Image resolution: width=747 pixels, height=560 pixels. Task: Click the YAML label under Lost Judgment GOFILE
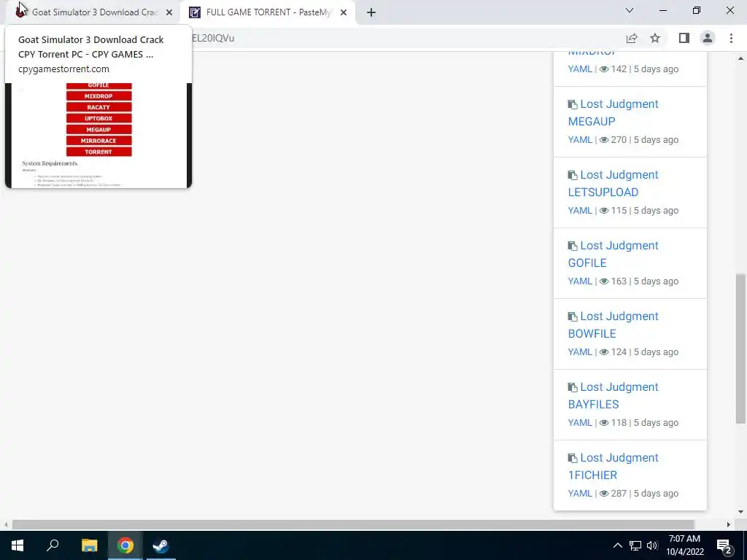580,281
